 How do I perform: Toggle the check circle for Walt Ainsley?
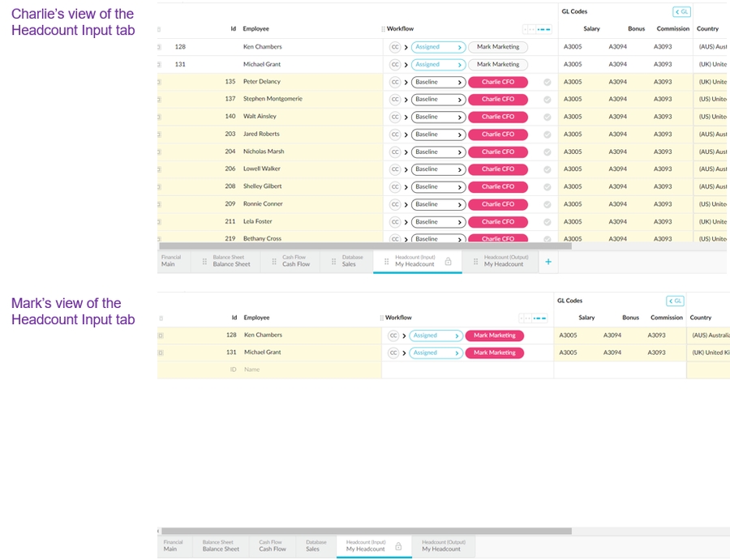point(547,117)
